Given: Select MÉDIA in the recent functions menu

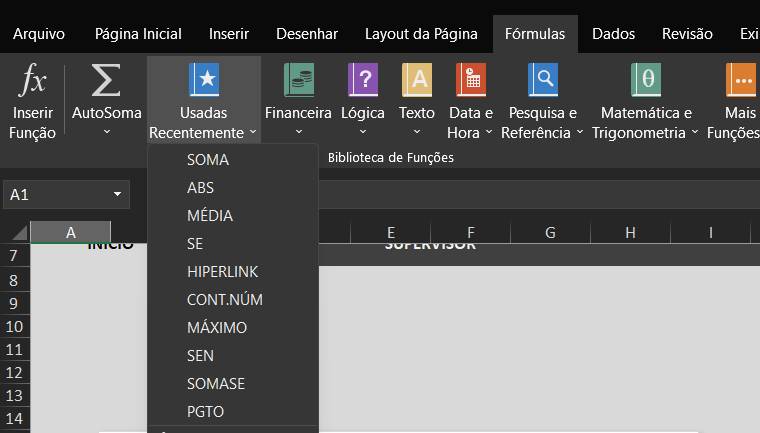Looking at the screenshot, I should 233,216.
